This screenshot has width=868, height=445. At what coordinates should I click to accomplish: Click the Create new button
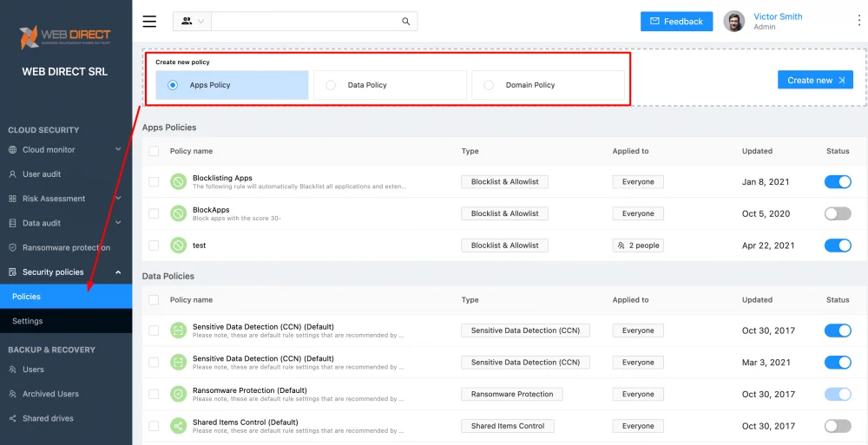[x=815, y=80]
